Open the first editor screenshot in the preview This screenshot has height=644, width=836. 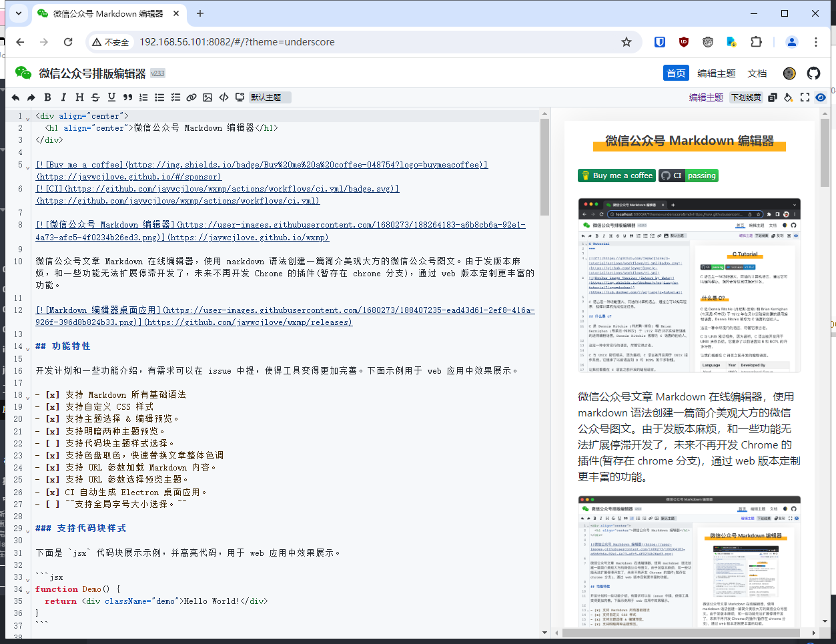click(x=689, y=286)
